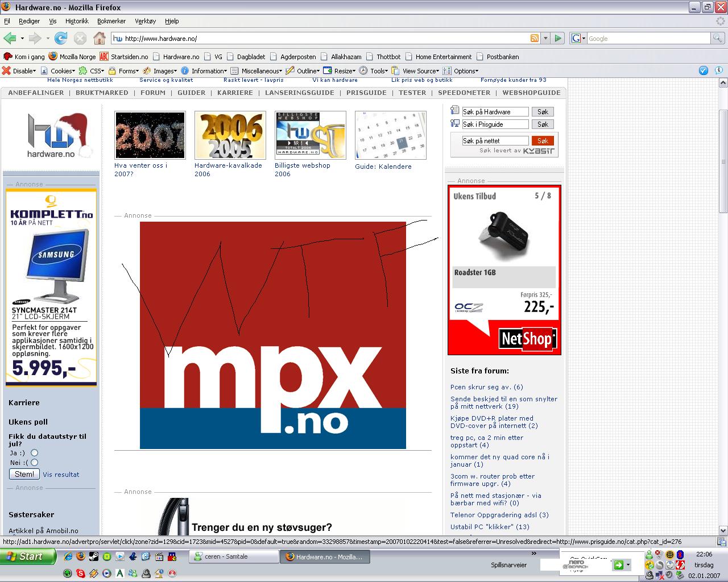Open the 'Hva venter oss i 2007?' thumbnail
This screenshot has width=728, height=582.
(150, 135)
